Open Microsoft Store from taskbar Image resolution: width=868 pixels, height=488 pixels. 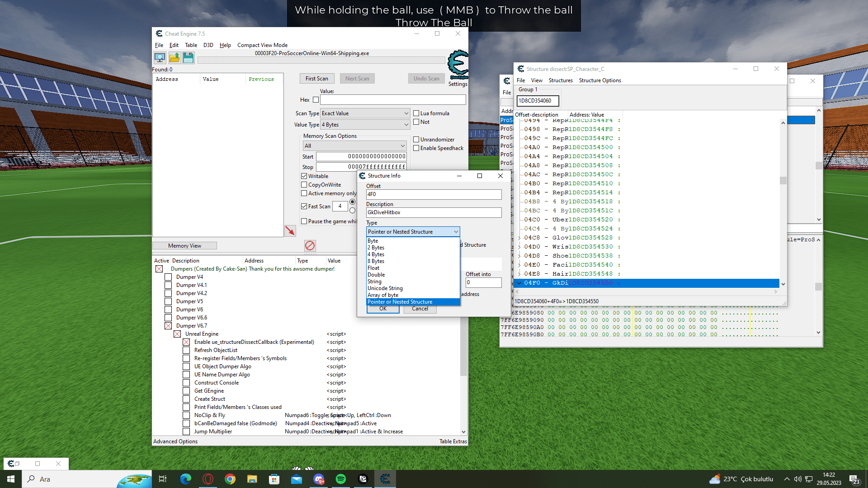tap(274, 479)
